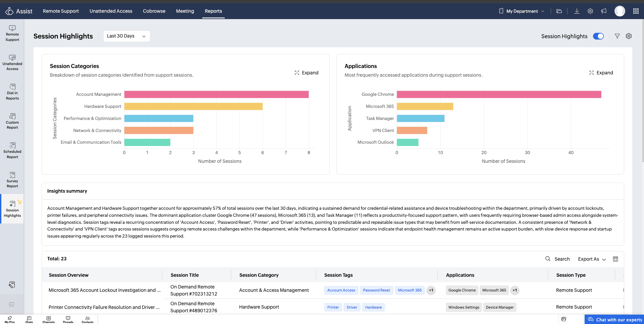
Task: Click the Password Reset session tag
Action: [x=376, y=290]
